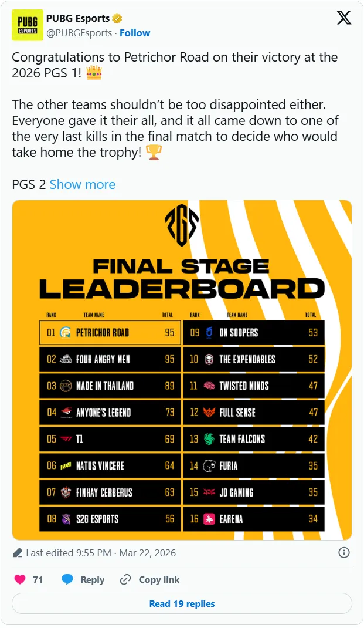Click the X logo icon

pyautogui.click(x=344, y=18)
